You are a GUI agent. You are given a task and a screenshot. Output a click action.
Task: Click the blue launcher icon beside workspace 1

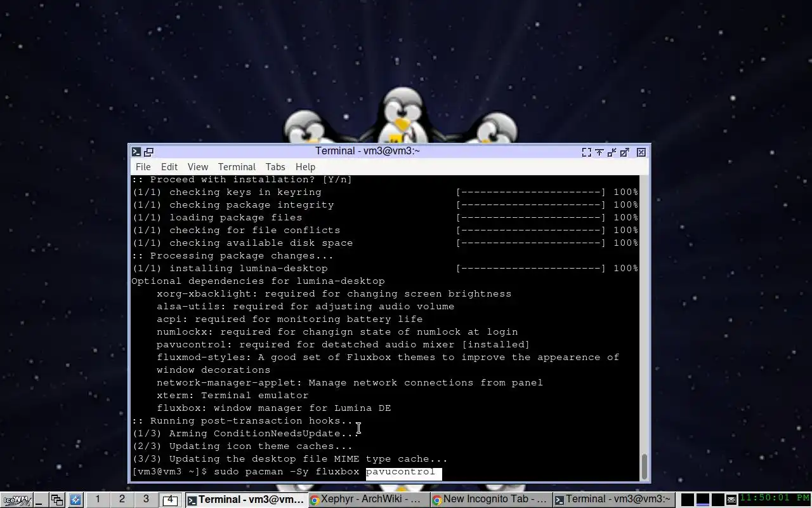click(x=75, y=500)
